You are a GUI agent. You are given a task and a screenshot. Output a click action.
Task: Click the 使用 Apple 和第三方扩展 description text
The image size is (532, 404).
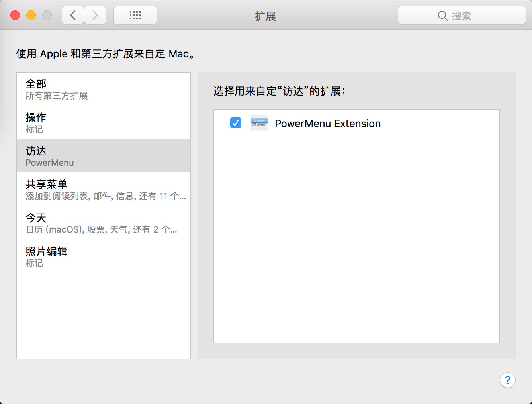click(106, 53)
